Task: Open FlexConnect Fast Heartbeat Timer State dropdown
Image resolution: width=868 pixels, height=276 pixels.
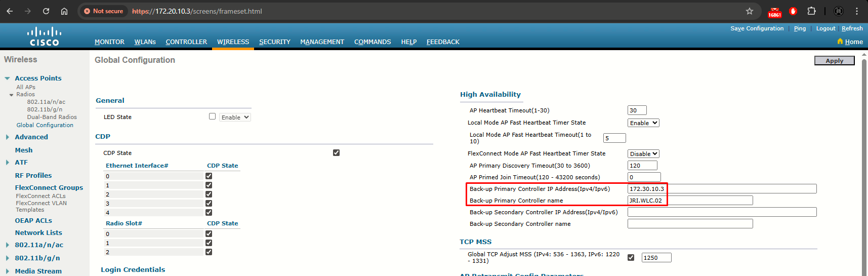Action: click(643, 154)
